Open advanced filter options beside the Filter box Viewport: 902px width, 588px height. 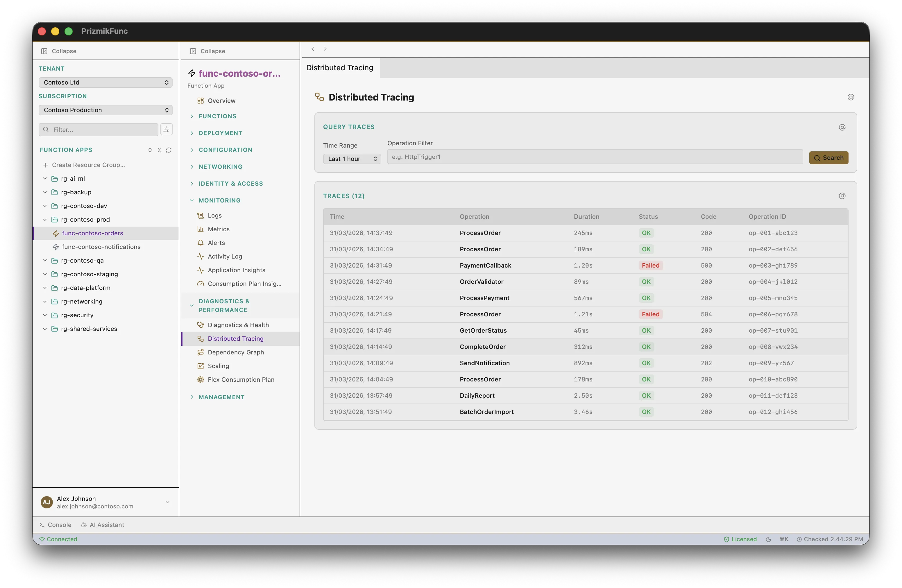pyautogui.click(x=167, y=129)
